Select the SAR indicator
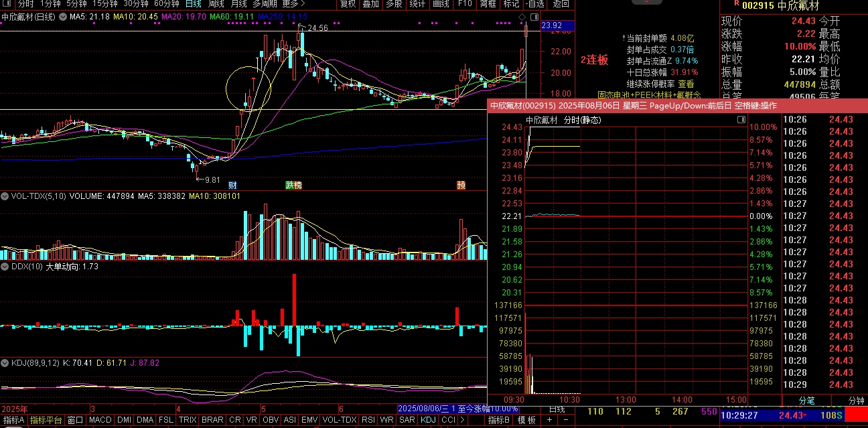This screenshot has height=428, width=868. (407, 420)
